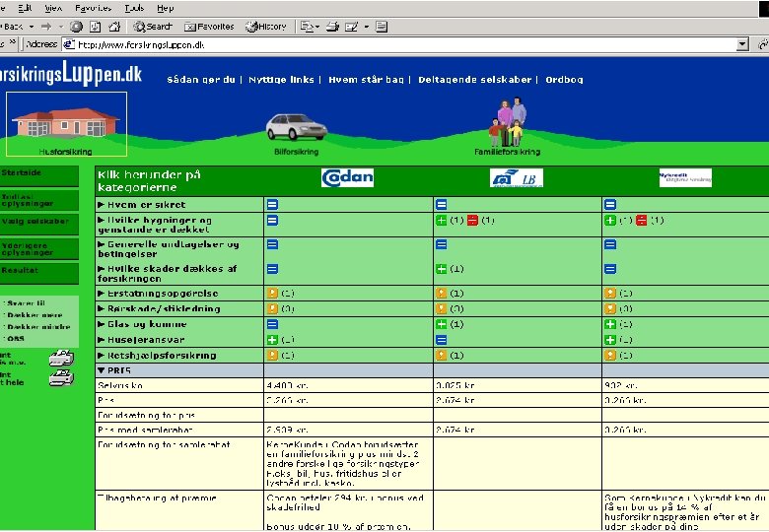Screen dimensions: 769x532
Task: Click the Hvem står bag link
Action: click(x=367, y=80)
